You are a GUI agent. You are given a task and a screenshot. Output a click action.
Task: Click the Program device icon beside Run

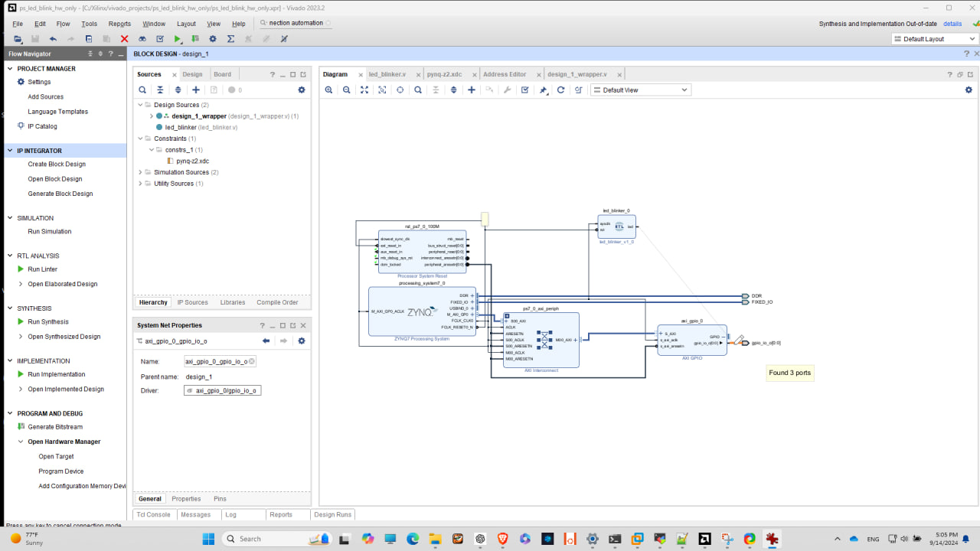[x=195, y=39]
